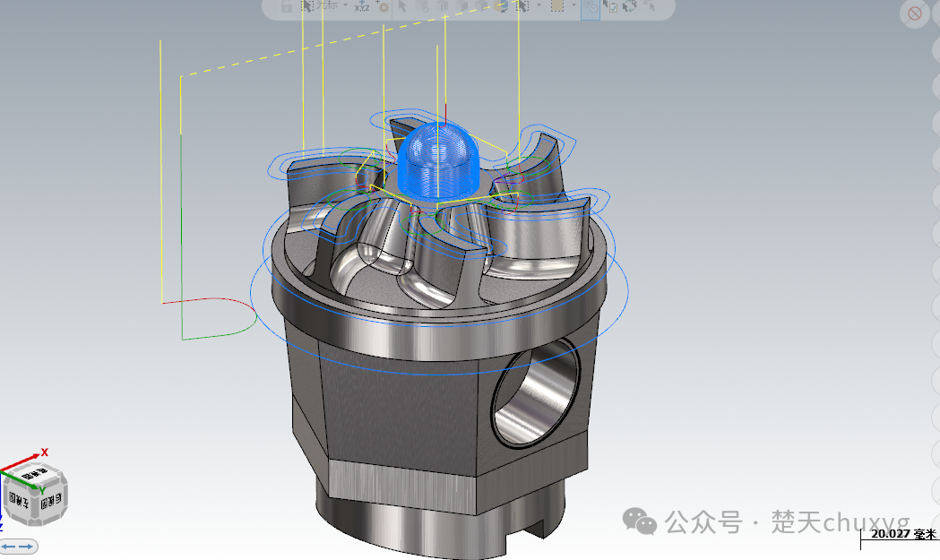Screen dimensions: 940x560
Task: Click the blue left arrow below view cube
Action: pos(8,547)
